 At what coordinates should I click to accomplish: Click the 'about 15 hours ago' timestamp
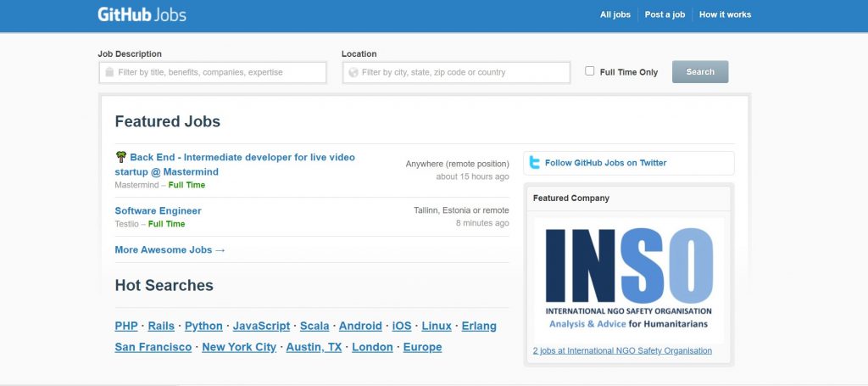coord(472,176)
